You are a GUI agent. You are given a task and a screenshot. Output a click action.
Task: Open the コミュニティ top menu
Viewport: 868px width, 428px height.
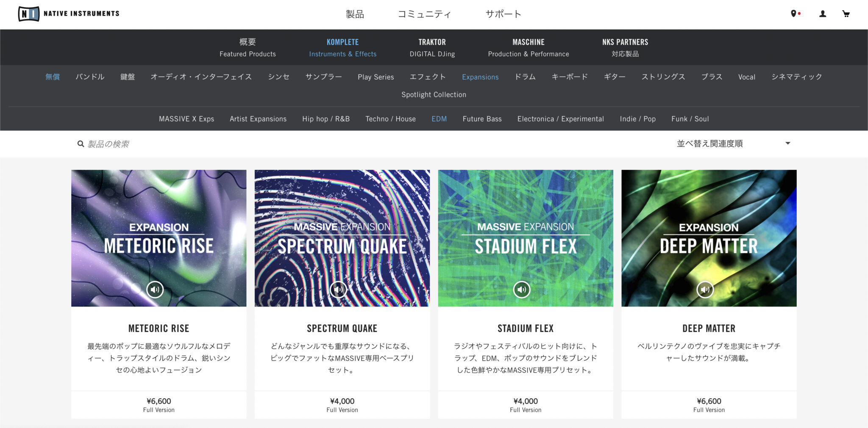point(424,14)
